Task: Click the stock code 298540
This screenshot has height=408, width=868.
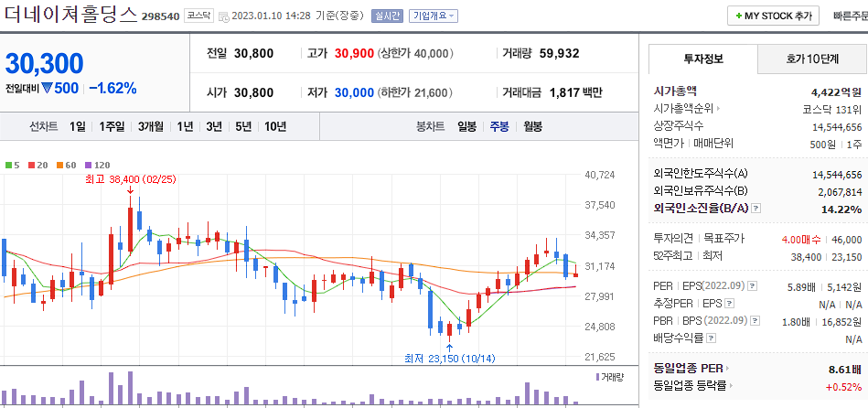Action: (x=161, y=16)
